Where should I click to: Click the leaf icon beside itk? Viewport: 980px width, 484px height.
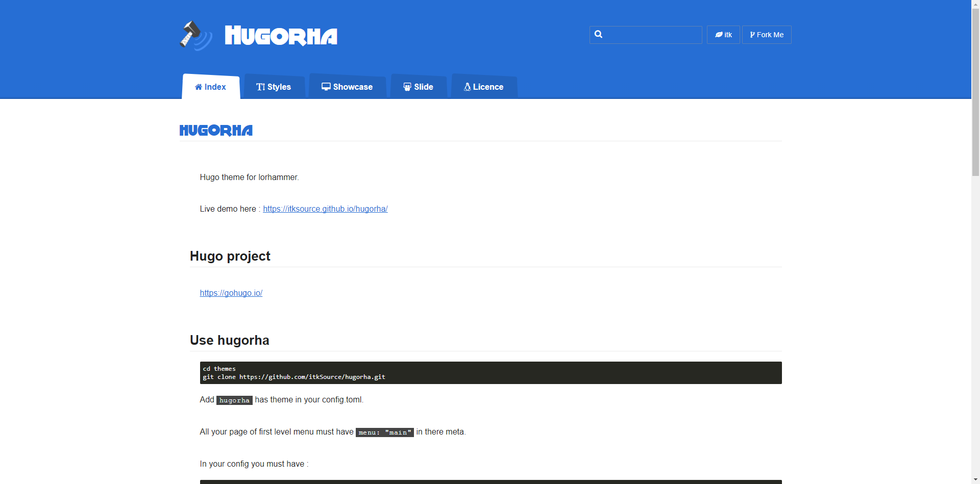point(719,35)
